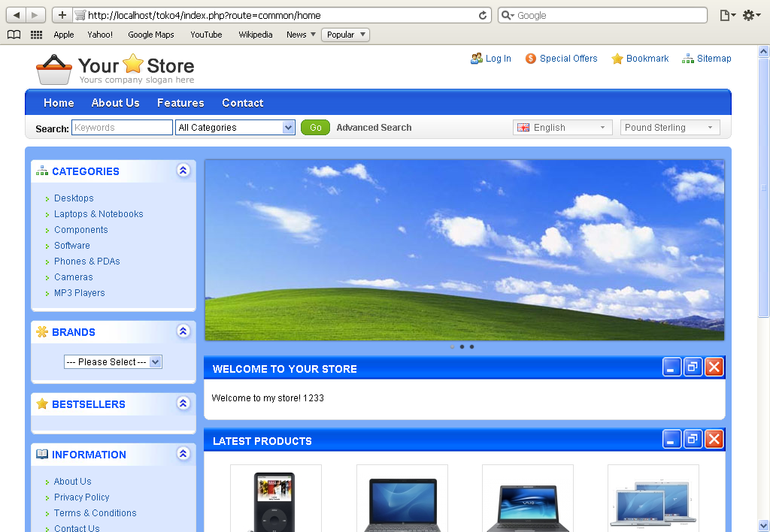
Task: Open the YouTube bookmark
Action: 206,35
